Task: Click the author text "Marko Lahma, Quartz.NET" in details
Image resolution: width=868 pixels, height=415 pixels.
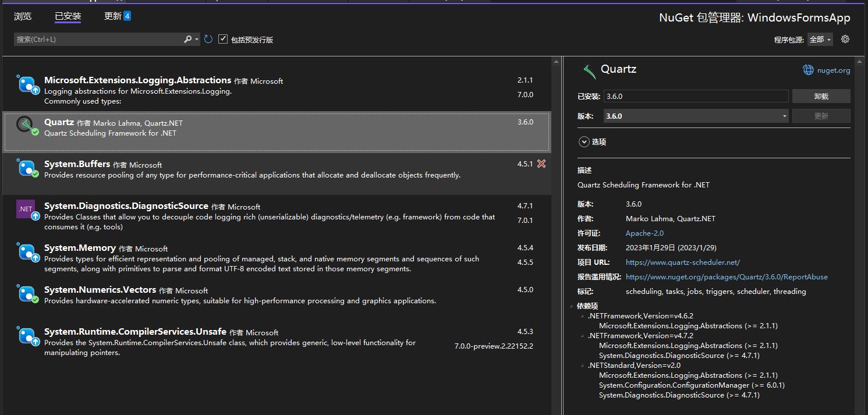Action: pyautogui.click(x=671, y=219)
